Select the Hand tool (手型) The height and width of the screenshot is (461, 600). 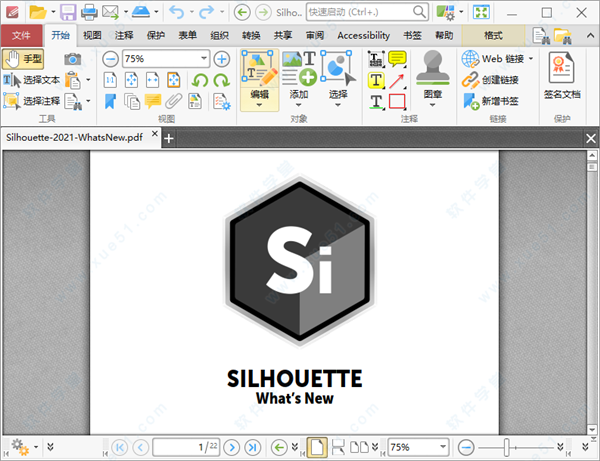pyautogui.click(x=24, y=59)
